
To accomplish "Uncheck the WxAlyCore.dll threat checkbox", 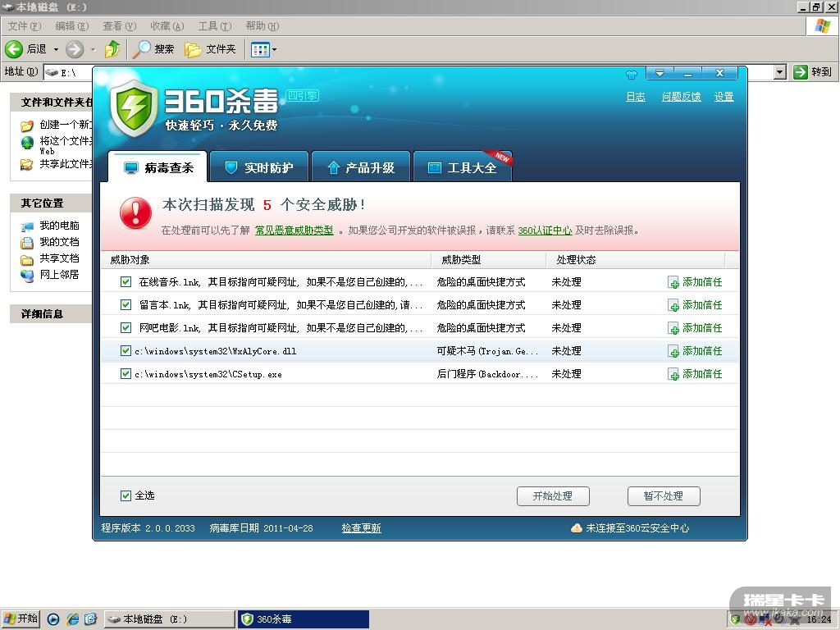I will pyautogui.click(x=126, y=351).
